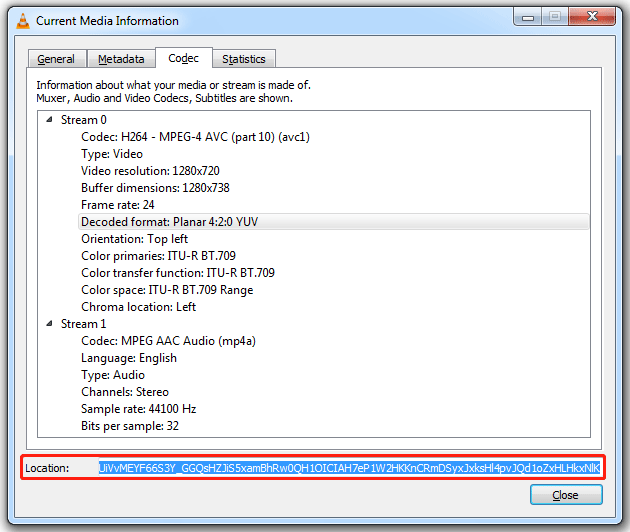Open the Metadata tab
The width and height of the screenshot is (630, 532).
point(121,59)
